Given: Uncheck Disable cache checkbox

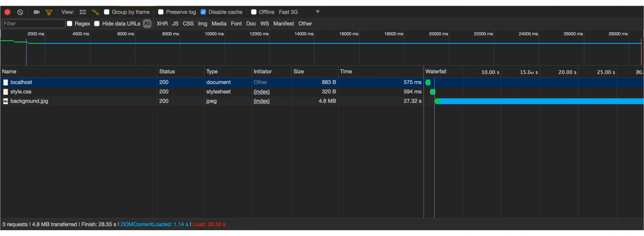Looking at the screenshot, I should click(x=203, y=12).
